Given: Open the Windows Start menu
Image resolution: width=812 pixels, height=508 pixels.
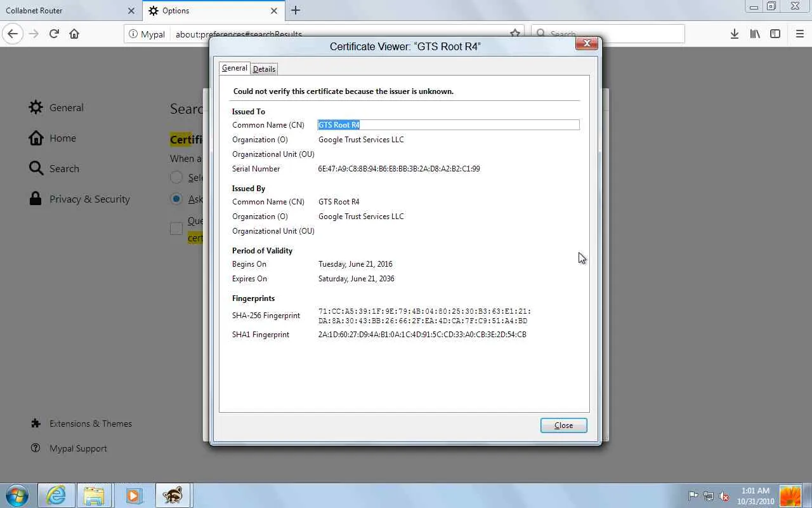Looking at the screenshot, I should click(x=17, y=495).
